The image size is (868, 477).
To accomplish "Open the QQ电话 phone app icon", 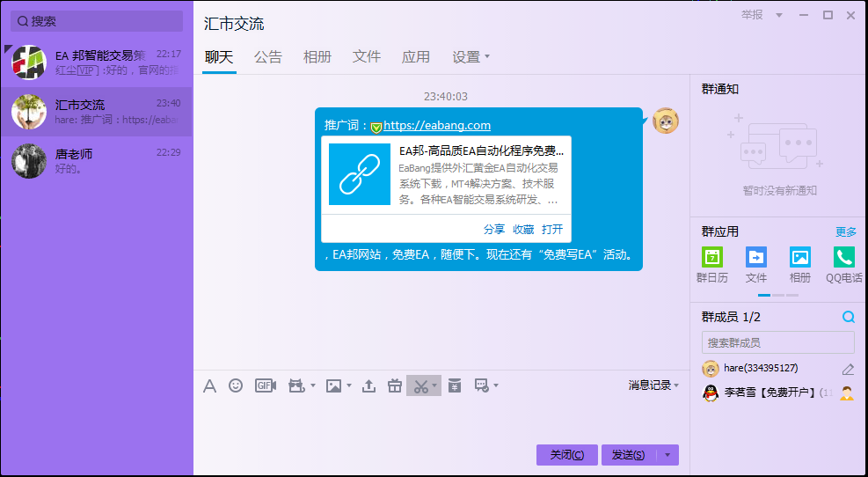I will coord(844,257).
